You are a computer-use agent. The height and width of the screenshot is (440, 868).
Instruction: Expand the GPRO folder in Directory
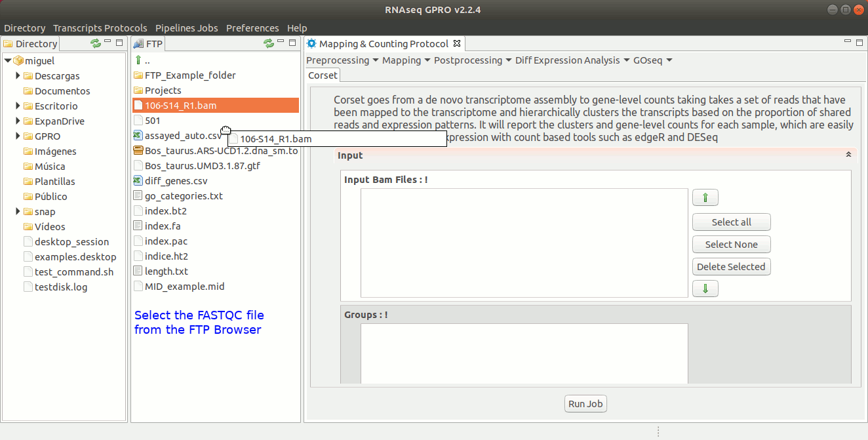coord(18,136)
